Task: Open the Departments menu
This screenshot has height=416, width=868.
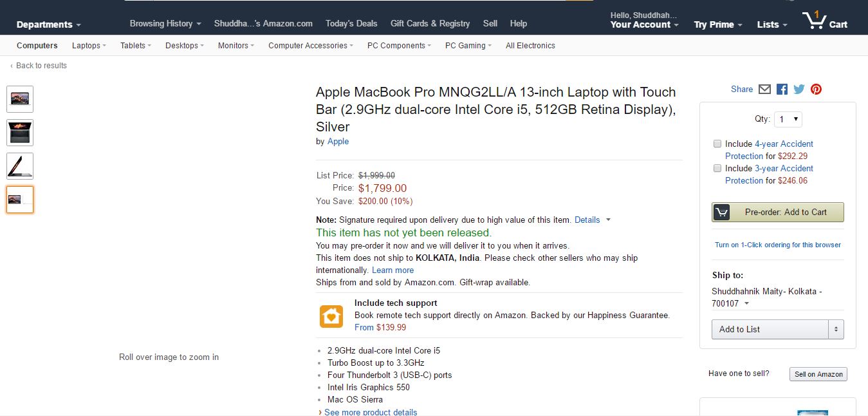Action: click(x=49, y=24)
